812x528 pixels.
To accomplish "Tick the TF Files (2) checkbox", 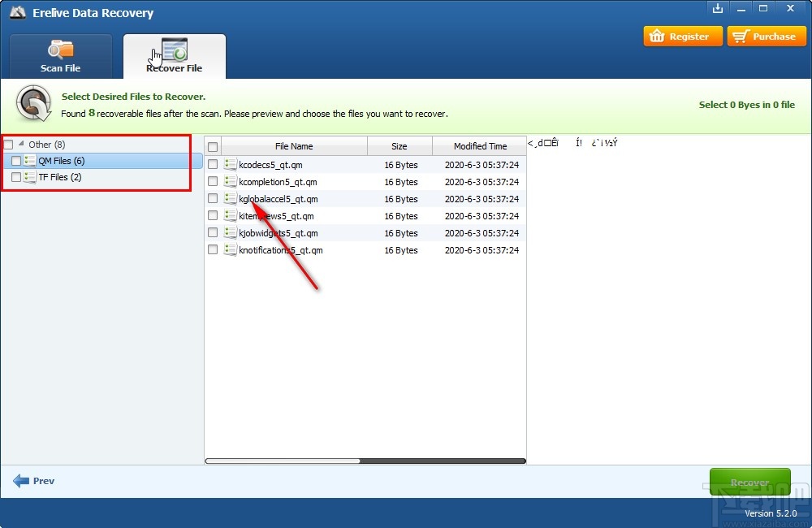I will [16, 177].
